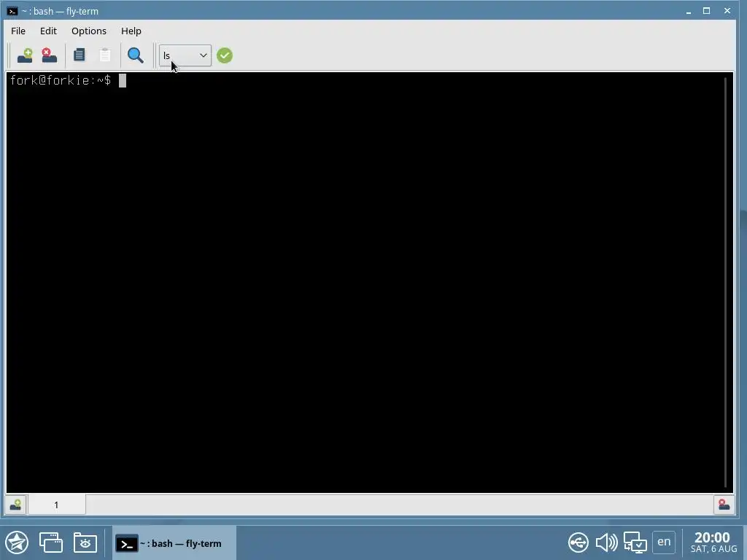Viewport: 747px width, 560px height.
Task: Paste clipboard using the toolbar icon
Action: click(105, 55)
